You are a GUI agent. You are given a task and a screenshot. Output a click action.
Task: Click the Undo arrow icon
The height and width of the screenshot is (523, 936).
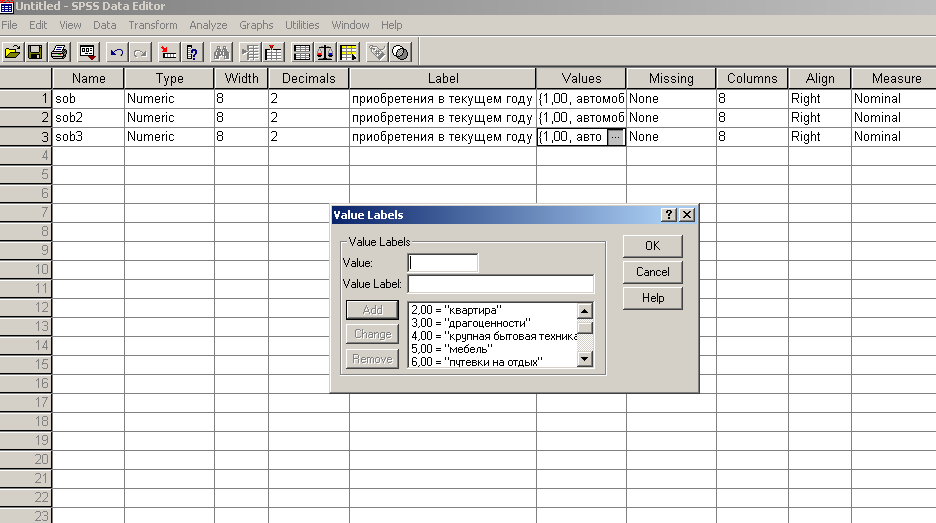116,53
